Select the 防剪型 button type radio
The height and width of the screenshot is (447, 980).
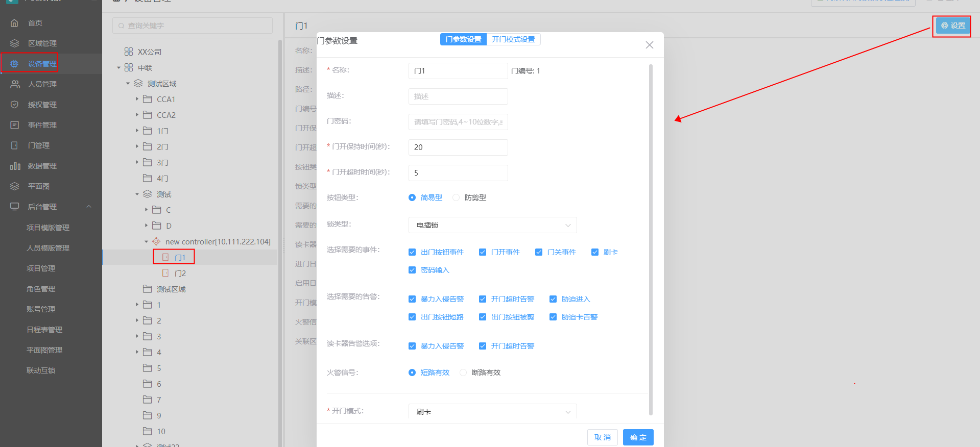[x=456, y=197]
